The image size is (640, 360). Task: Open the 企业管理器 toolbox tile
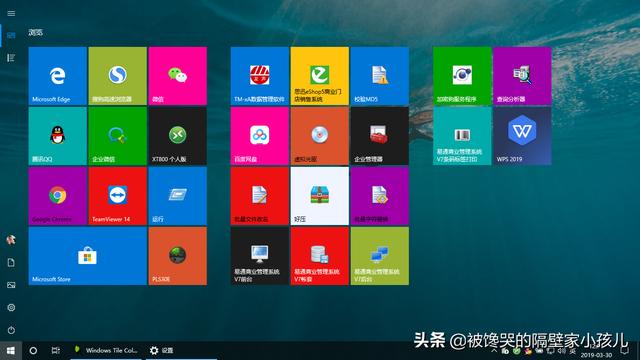pos(380,136)
